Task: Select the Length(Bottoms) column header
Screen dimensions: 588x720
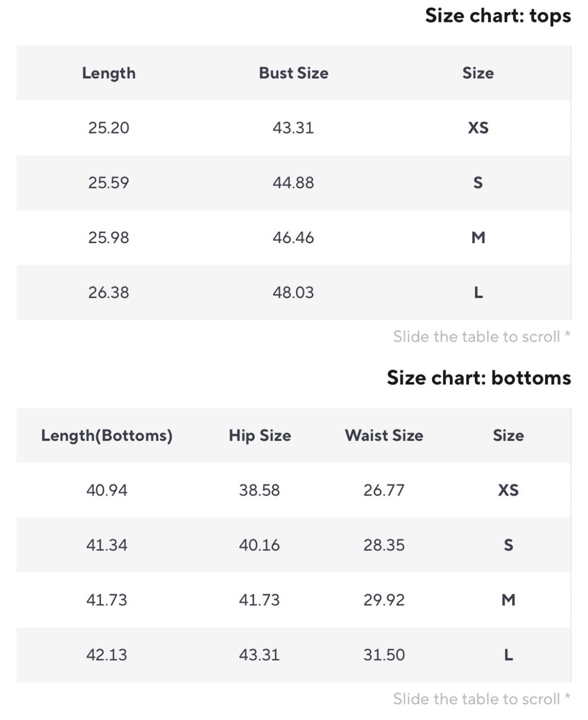Action: pos(107,435)
